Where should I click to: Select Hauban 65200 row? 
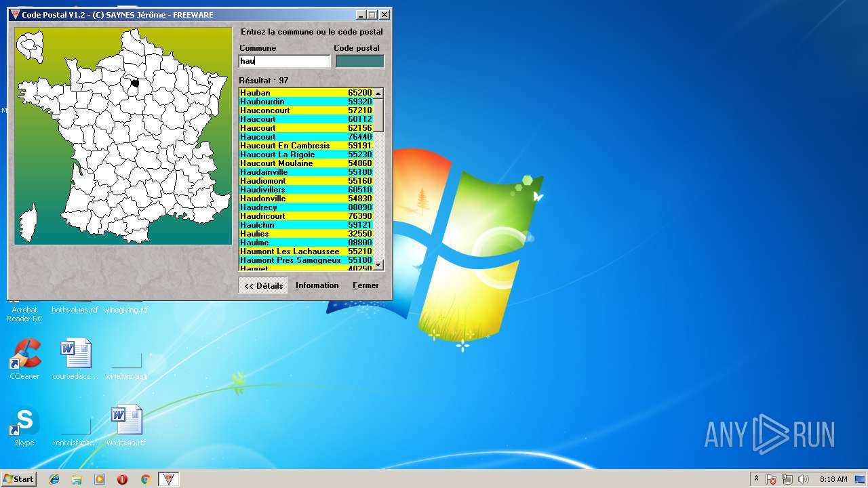click(306, 93)
